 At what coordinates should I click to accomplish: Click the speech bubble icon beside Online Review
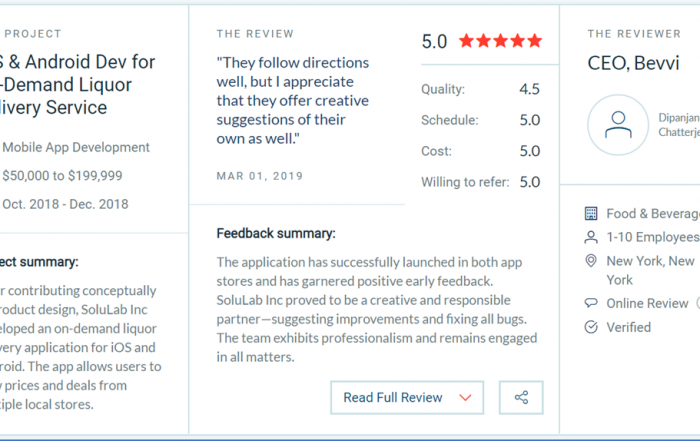591,304
